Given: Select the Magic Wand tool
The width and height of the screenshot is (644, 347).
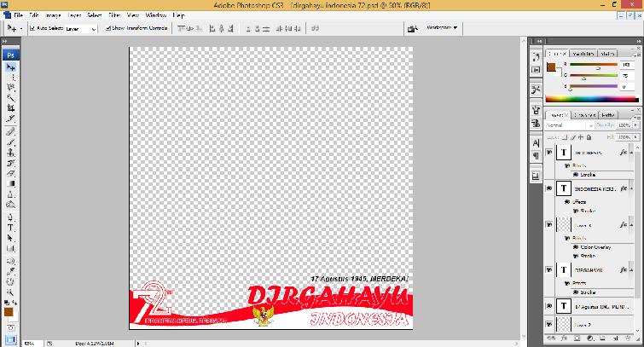Looking at the screenshot, I should [11, 98].
